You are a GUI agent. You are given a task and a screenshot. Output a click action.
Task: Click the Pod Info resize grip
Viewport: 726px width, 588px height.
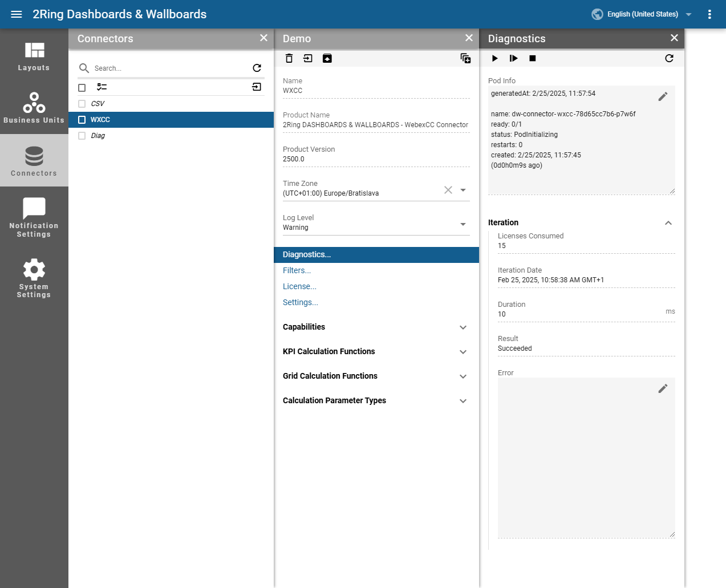[x=672, y=192]
